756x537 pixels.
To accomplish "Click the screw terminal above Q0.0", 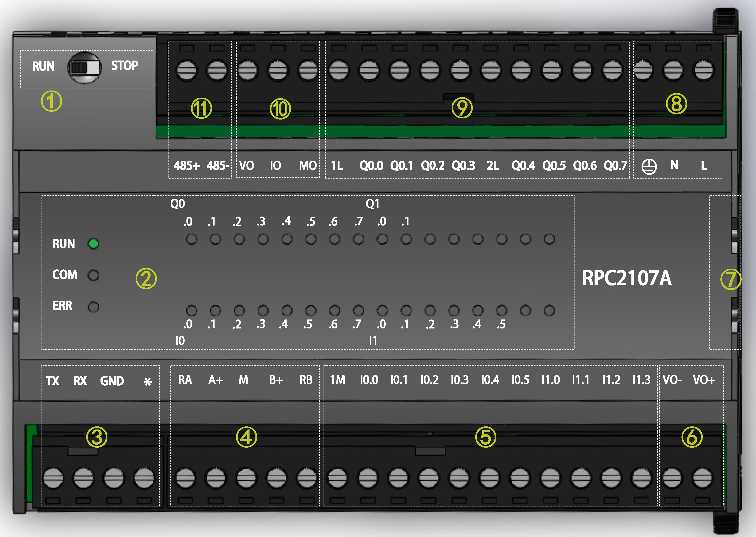I will pos(369,70).
